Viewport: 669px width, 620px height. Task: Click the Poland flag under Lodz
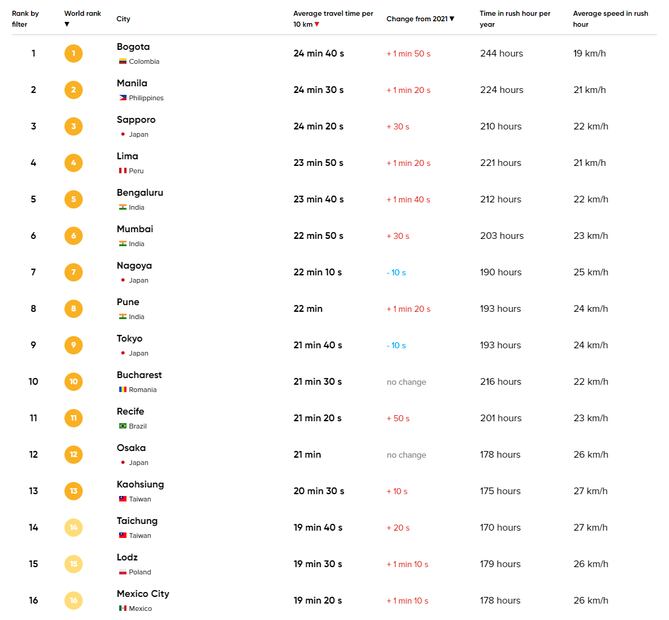[x=122, y=572]
